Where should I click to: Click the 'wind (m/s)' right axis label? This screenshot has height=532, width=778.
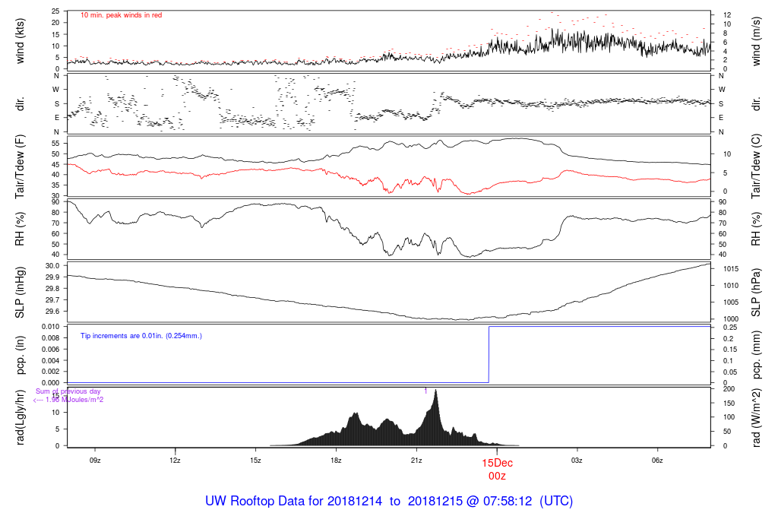[756, 41]
